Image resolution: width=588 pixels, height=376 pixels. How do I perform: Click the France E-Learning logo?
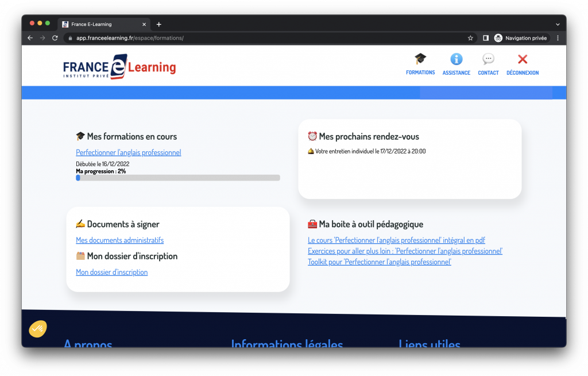[119, 67]
